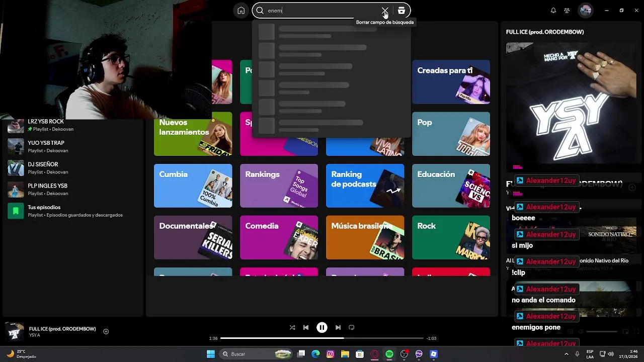Viewport: 644px width, 362px height.
Task: Open friend activity icon beside the bell
Action: [x=567, y=11]
